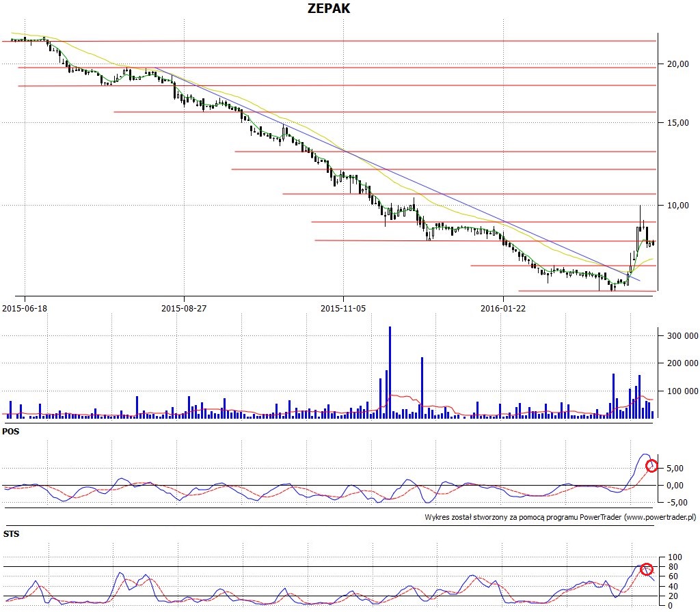Click the 200 000 volume axis label

(x=682, y=363)
